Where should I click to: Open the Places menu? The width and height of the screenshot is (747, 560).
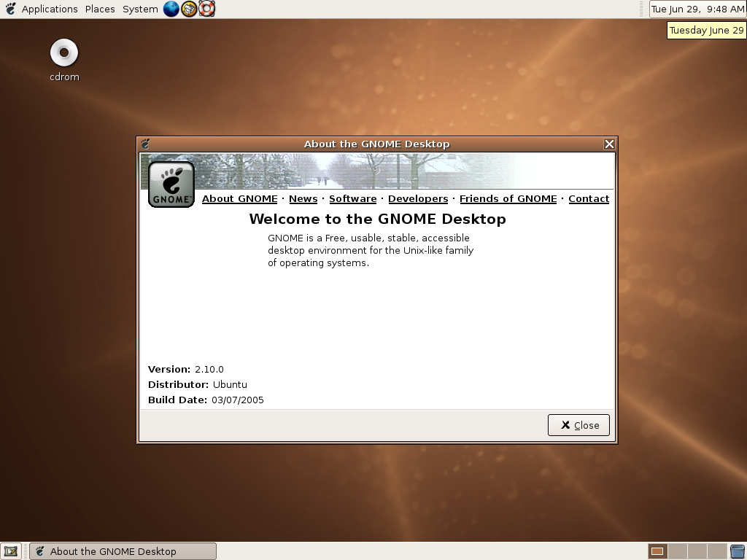(99, 9)
